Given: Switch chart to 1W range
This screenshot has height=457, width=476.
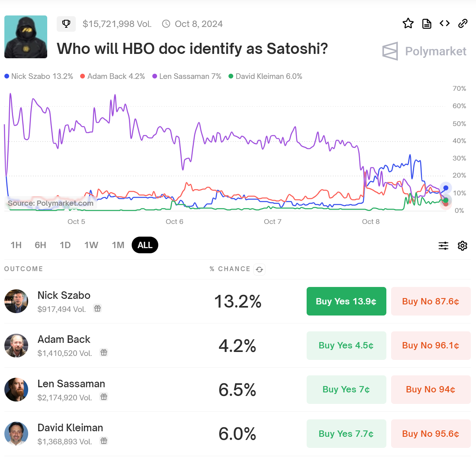Looking at the screenshot, I should click(x=91, y=245).
